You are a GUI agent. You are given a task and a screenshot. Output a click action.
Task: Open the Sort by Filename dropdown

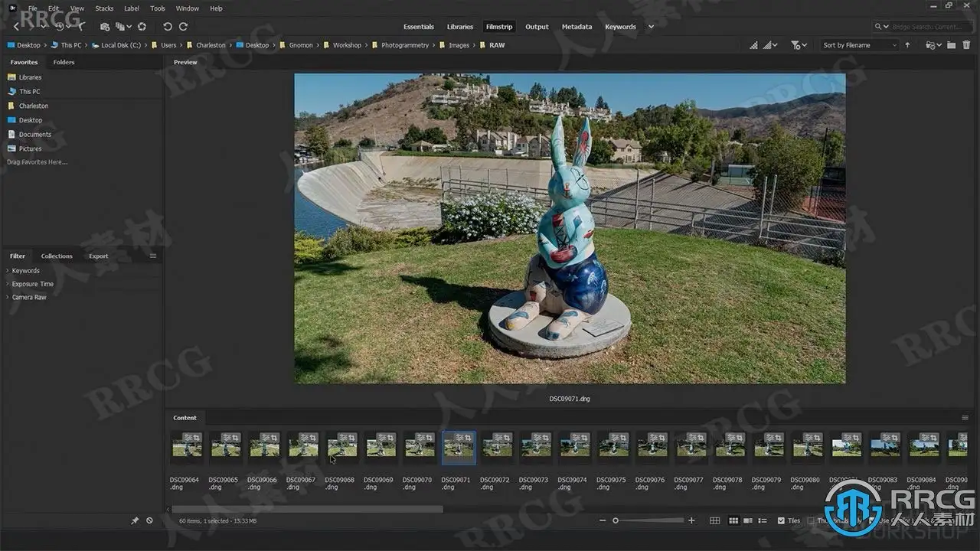click(859, 45)
